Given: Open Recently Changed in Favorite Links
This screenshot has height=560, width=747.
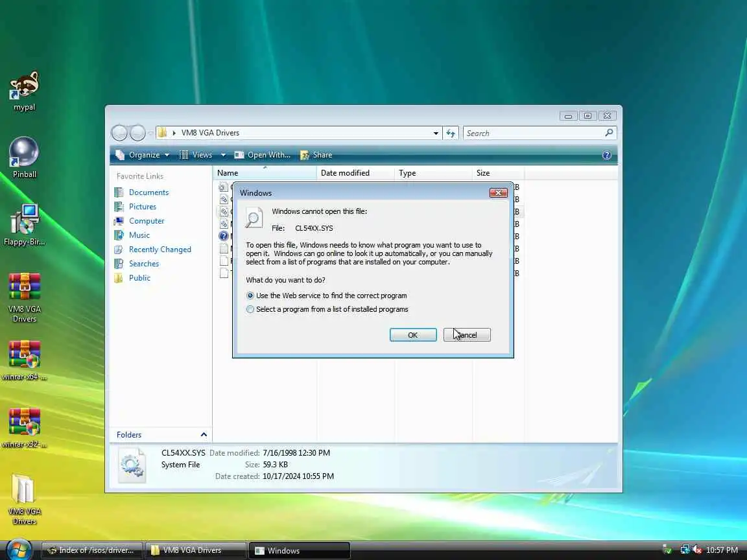Looking at the screenshot, I should click(x=160, y=250).
